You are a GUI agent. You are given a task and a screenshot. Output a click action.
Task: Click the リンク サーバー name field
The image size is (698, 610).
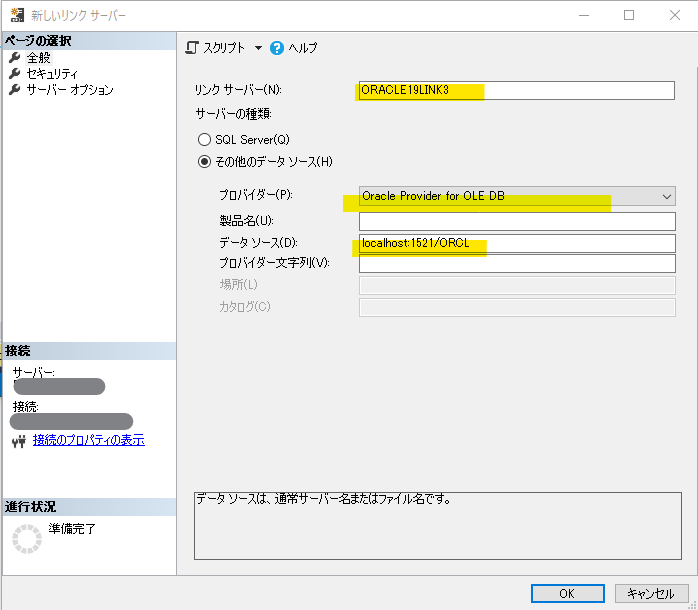[516, 91]
